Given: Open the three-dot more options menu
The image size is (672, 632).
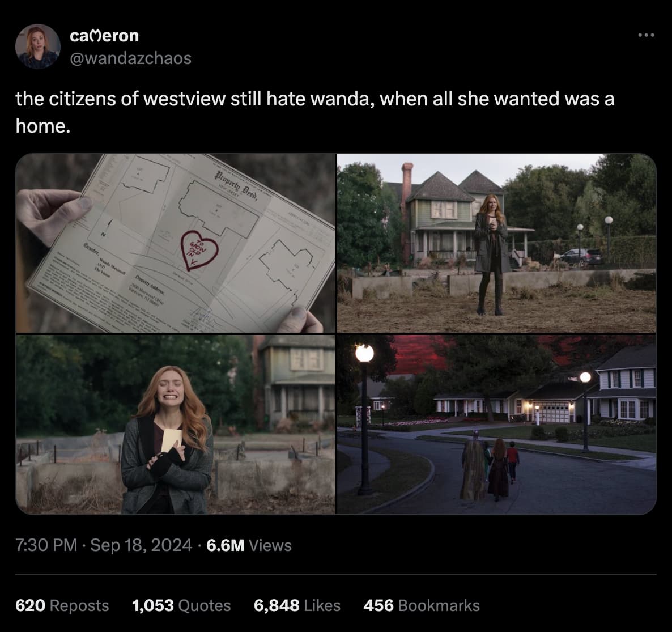Looking at the screenshot, I should pos(646,35).
